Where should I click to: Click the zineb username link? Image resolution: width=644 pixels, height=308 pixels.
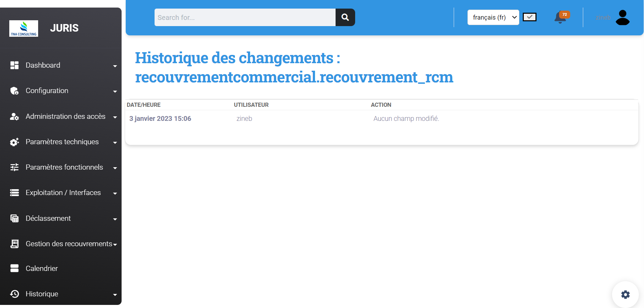tap(603, 18)
